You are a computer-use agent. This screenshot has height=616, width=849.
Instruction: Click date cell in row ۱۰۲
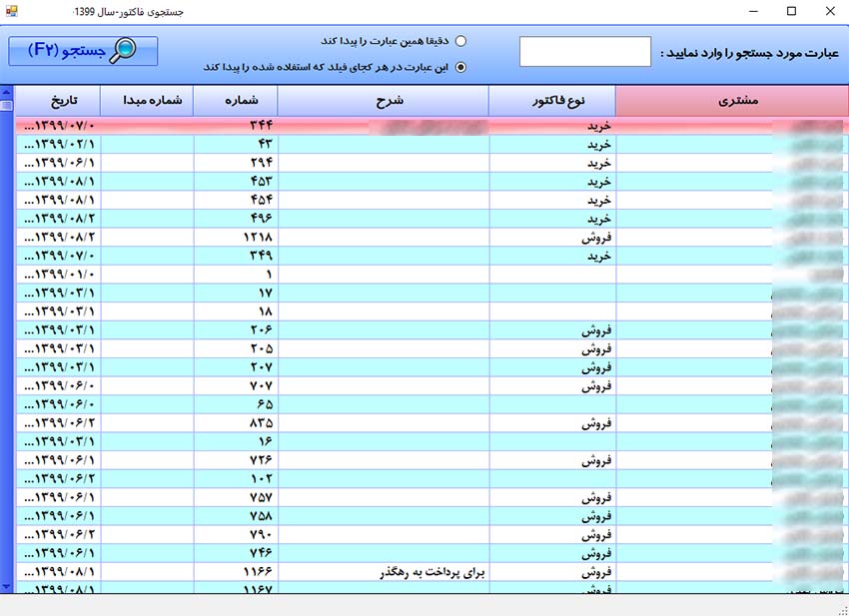point(58,478)
